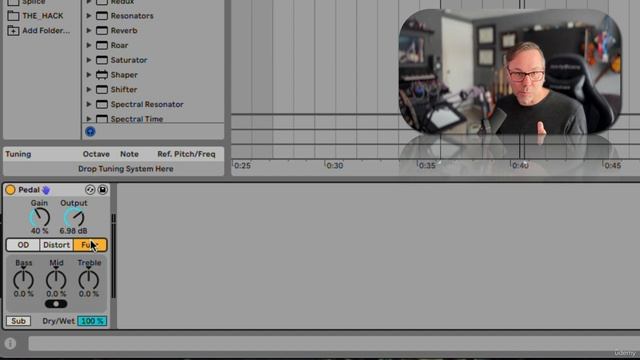Image resolution: width=640 pixels, height=360 pixels.
Task: Click the blue circular browser preview button
Action: (90, 131)
